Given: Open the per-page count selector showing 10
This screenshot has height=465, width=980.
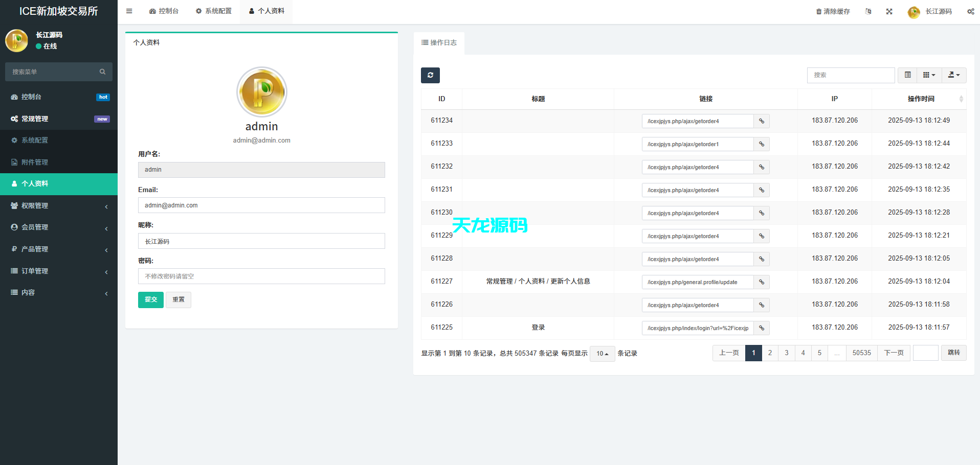Looking at the screenshot, I should 602,353.
